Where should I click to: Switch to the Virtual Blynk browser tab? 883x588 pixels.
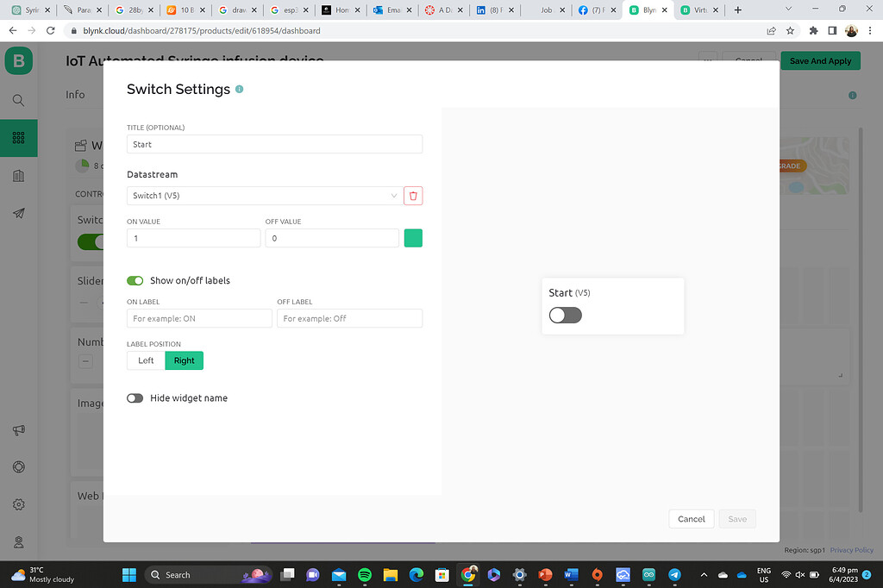(699, 10)
